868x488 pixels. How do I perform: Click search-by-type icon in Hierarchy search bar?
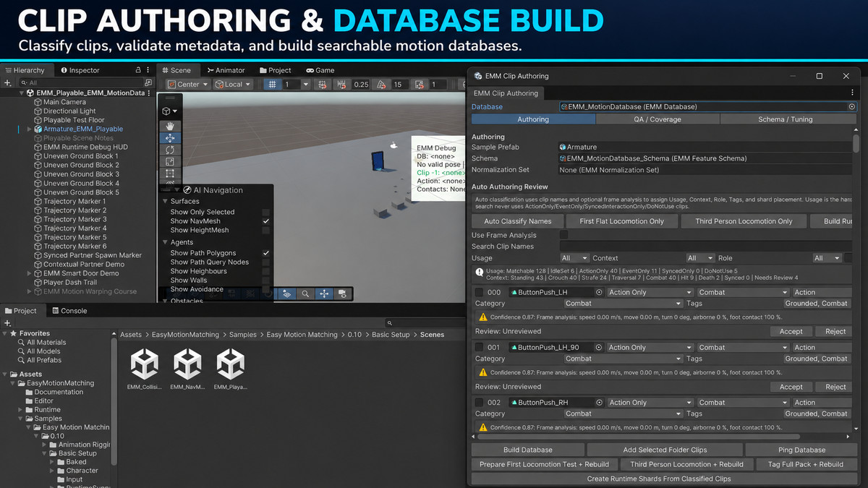click(x=148, y=83)
